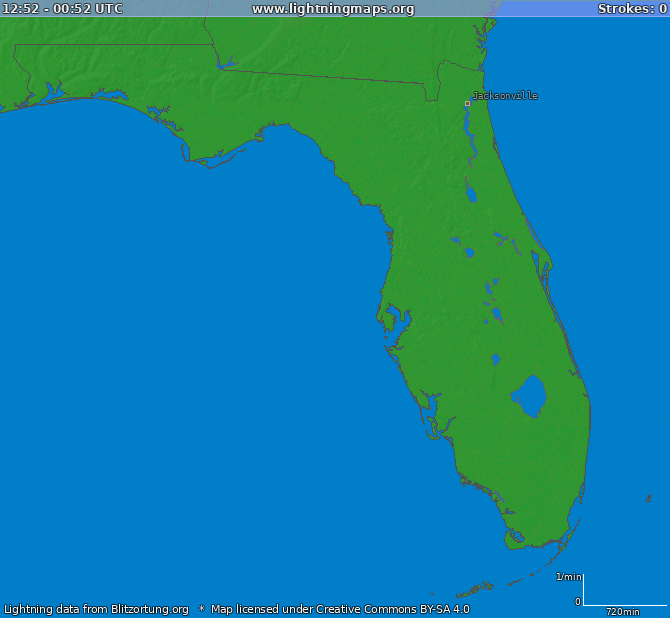Click the 0 value on the stroke-rate chart
Viewport: 670px width, 618px height.
coord(578,602)
